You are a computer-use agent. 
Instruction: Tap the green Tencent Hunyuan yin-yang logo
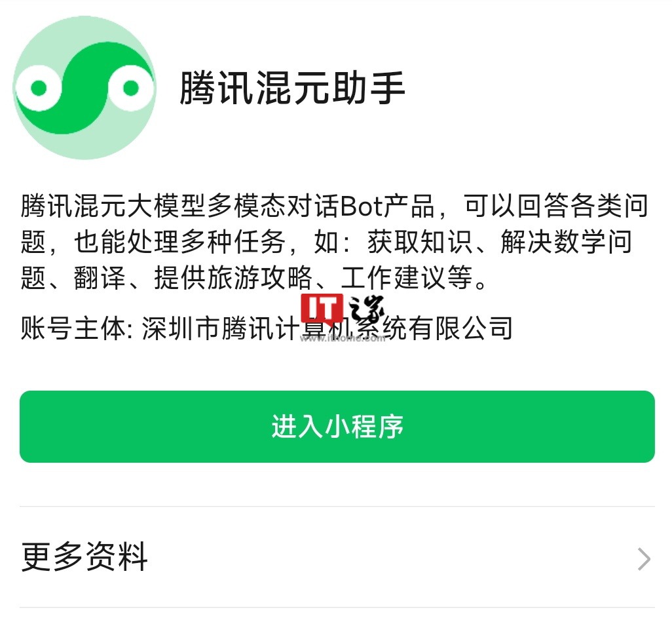(84, 88)
